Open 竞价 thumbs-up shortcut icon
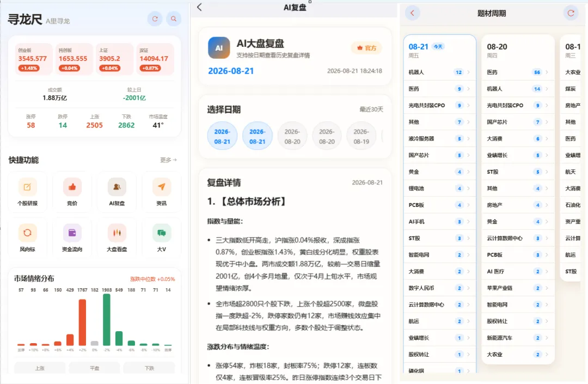The image size is (588, 384). click(72, 187)
